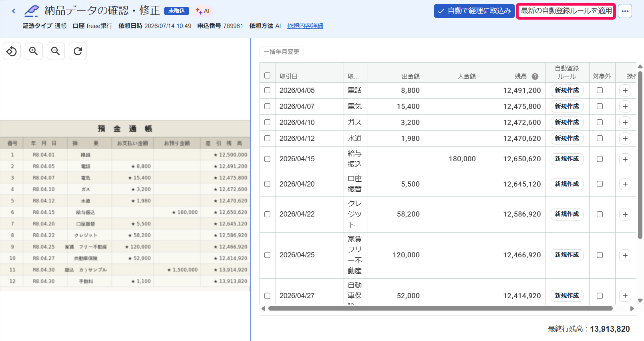The width and height of the screenshot is (644, 341).
Task: Mark the 2026/04/25 row as 対象外
Action: tap(600, 255)
